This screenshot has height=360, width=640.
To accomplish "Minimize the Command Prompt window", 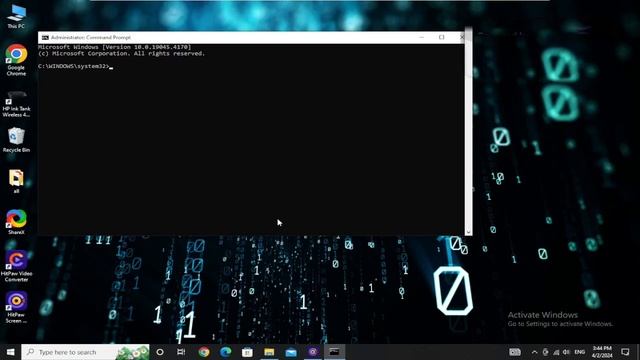I will click(x=422, y=37).
